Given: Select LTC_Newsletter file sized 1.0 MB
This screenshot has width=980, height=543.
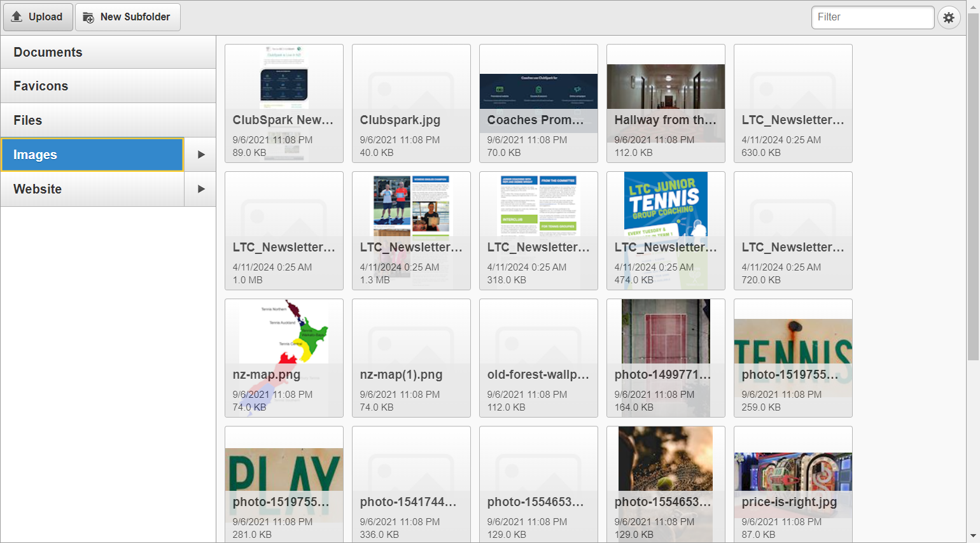Looking at the screenshot, I should (284, 230).
